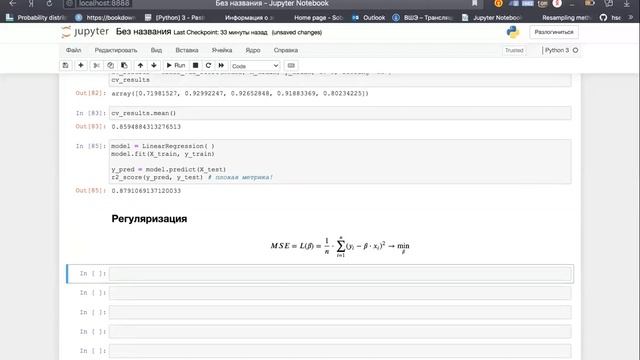Restart the kernel with the circular arrow icon
This screenshot has width=640, height=360.
point(208,65)
